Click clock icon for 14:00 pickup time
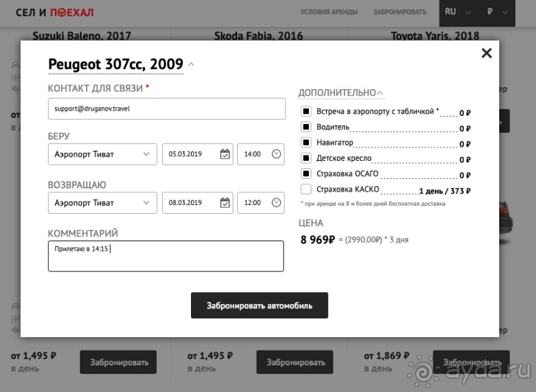Viewport: 536px width, 392px height. click(x=277, y=154)
